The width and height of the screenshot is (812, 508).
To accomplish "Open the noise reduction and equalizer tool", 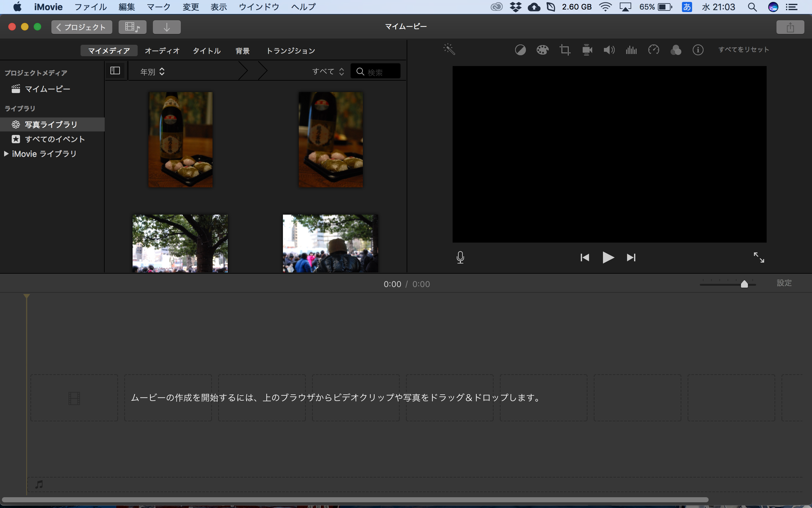I will click(631, 50).
